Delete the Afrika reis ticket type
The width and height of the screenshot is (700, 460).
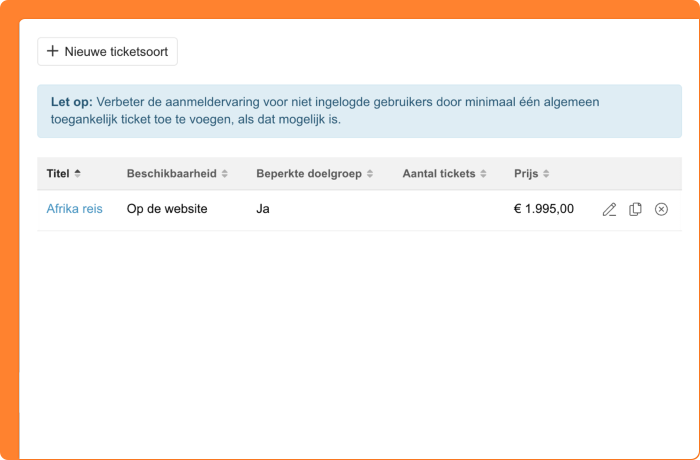[661, 209]
